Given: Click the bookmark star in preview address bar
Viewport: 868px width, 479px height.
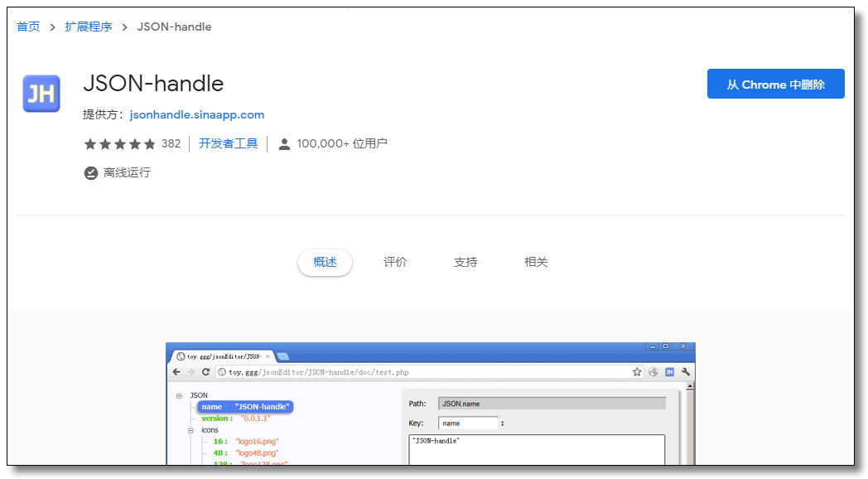Looking at the screenshot, I should click(637, 372).
